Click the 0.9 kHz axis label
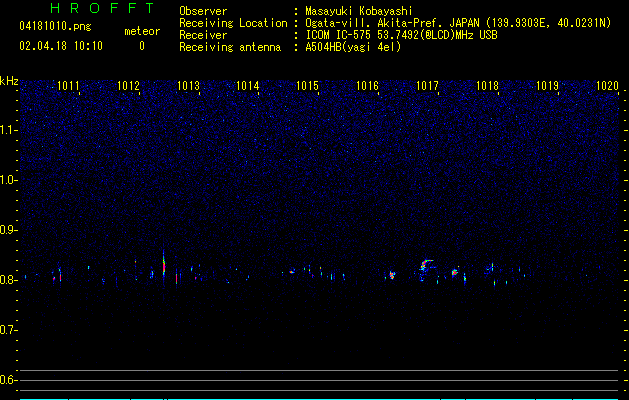The height and width of the screenshot is (400, 629). (7, 230)
